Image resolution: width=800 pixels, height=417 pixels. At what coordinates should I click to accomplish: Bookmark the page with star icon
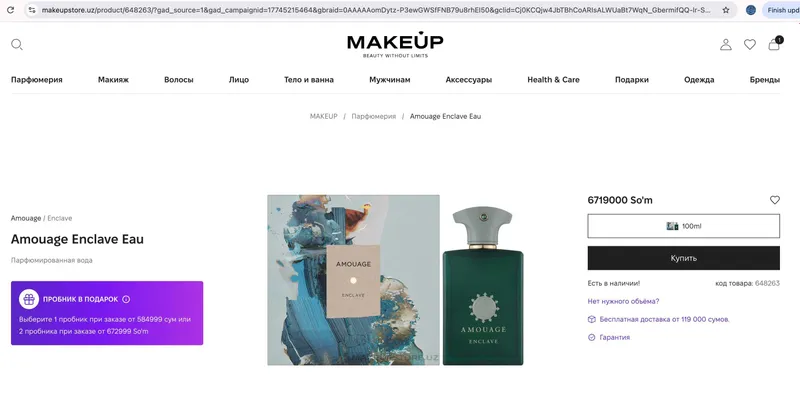[x=726, y=10]
